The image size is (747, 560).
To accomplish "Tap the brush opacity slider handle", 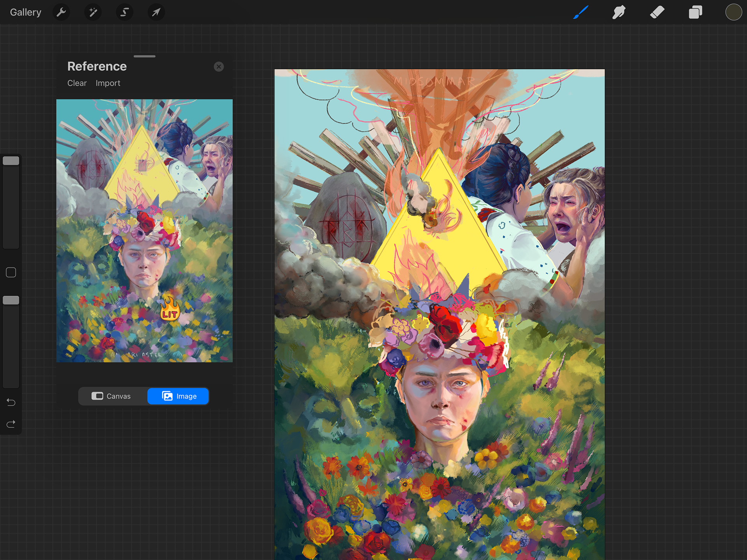I will (11, 300).
